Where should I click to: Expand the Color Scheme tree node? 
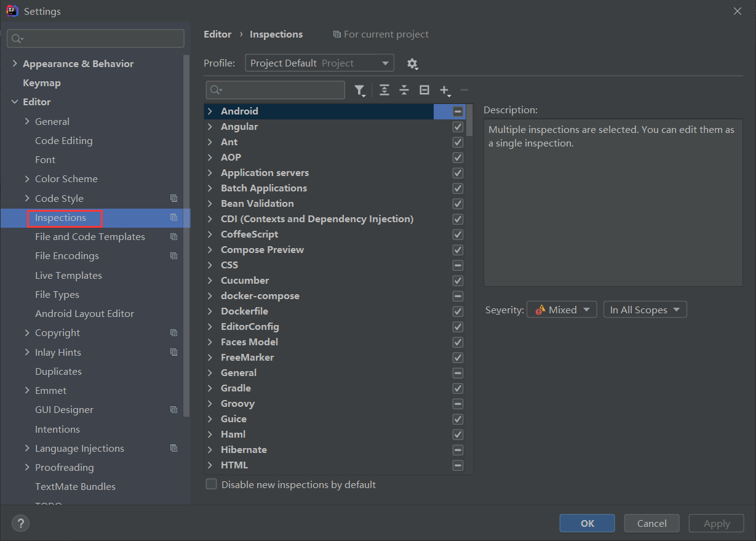tap(27, 178)
